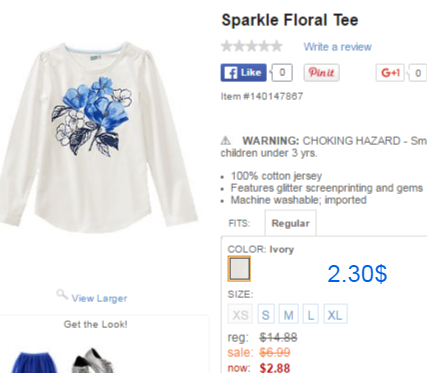The image size is (427, 373).
Task: Pick size XL
Action: pos(335,314)
